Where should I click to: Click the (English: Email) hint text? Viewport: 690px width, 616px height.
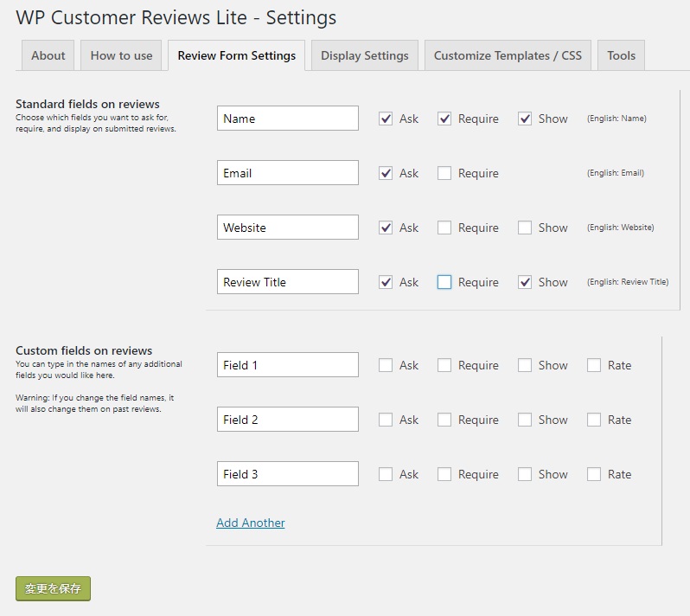tap(615, 173)
